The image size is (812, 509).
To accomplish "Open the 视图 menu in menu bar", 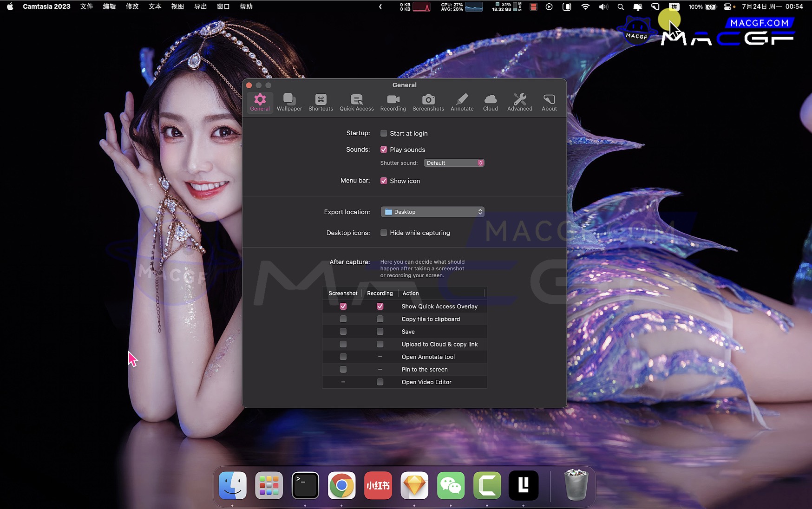I will point(177,7).
